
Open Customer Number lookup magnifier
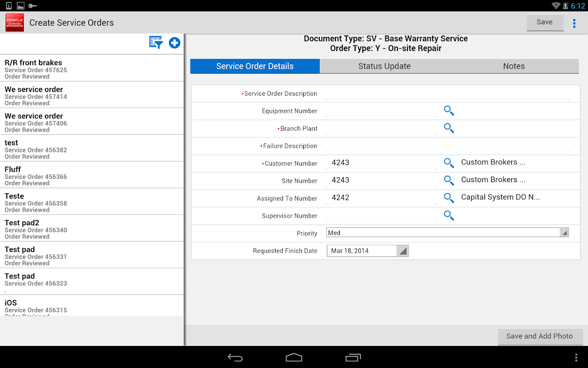click(x=449, y=163)
